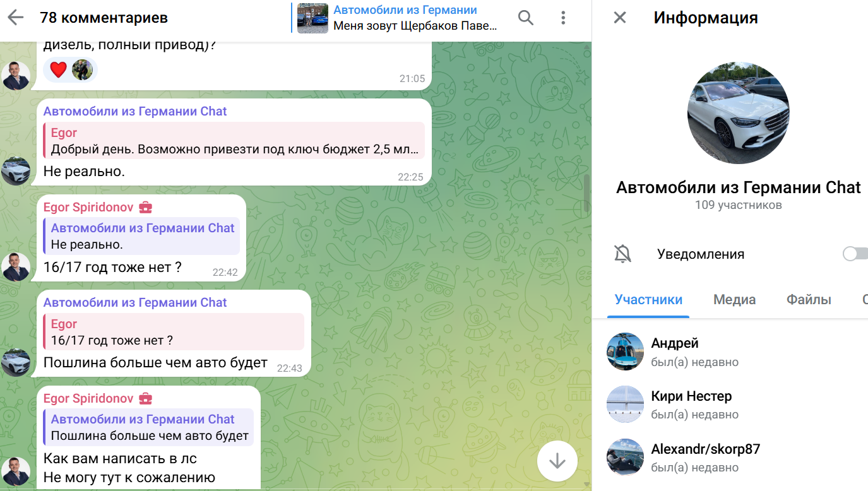Click briefcase badge next to Egor Spiridonov
This screenshot has width=868, height=491.
click(145, 207)
